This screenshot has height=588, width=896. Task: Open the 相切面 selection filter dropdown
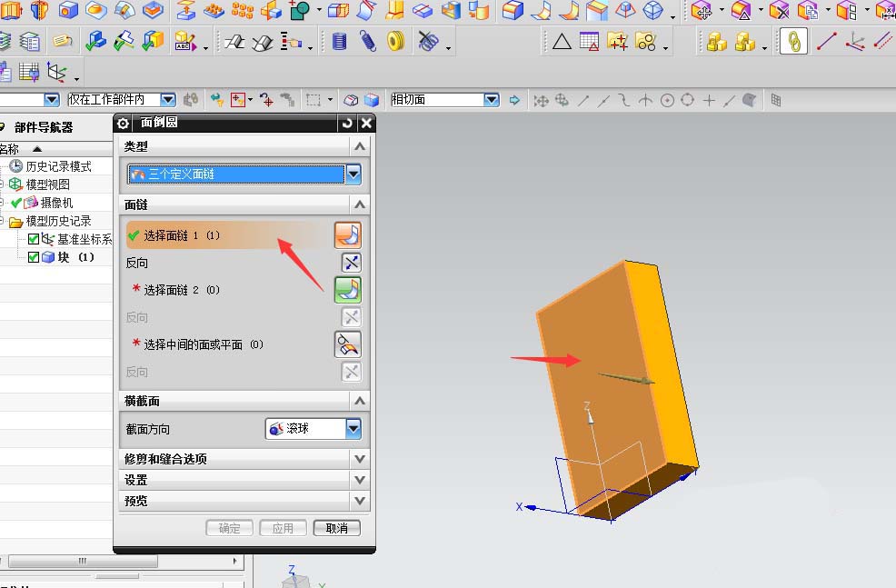click(x=492, y=99)
